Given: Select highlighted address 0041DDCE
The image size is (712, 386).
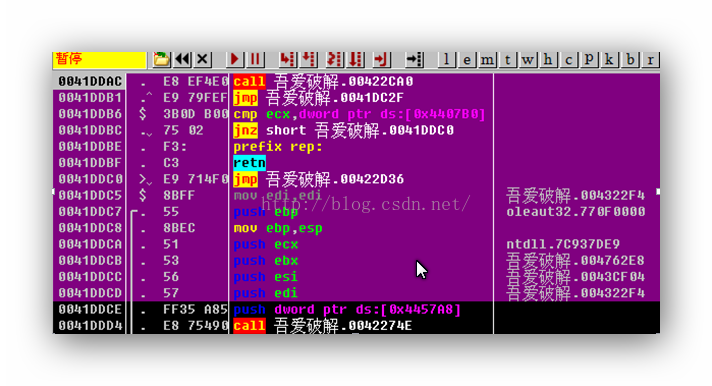Looking at the screenshot, I should [90, 309].
